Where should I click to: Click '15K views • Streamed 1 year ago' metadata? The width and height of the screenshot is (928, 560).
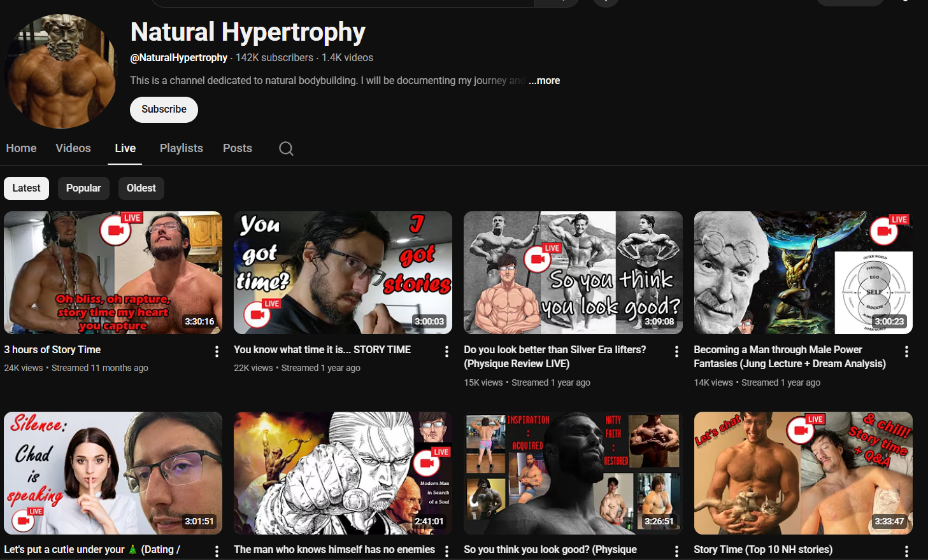[527, 382]
